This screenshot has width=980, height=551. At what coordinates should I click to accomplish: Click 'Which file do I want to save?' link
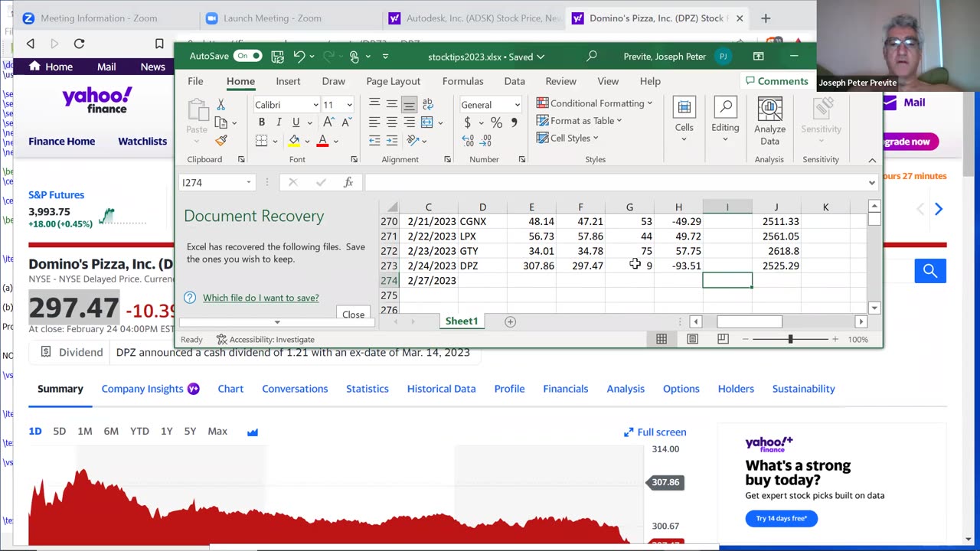pos(261,298)
